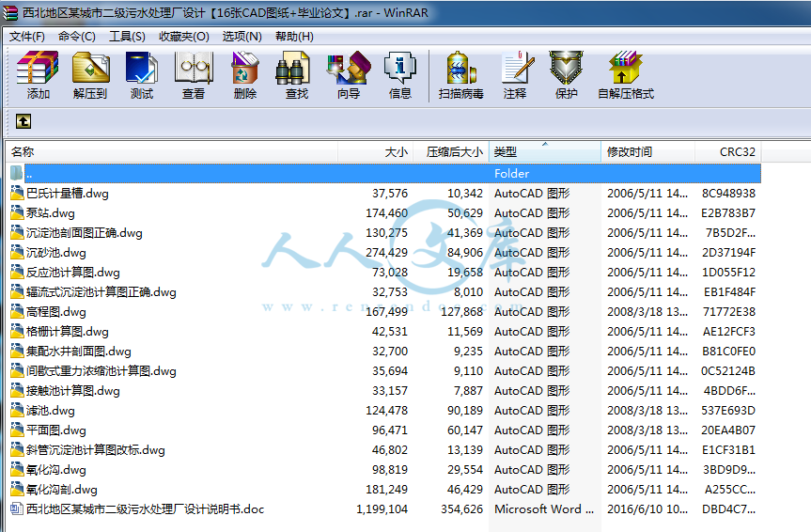Select the 泵站.dwg file icon

click(17, 212)
